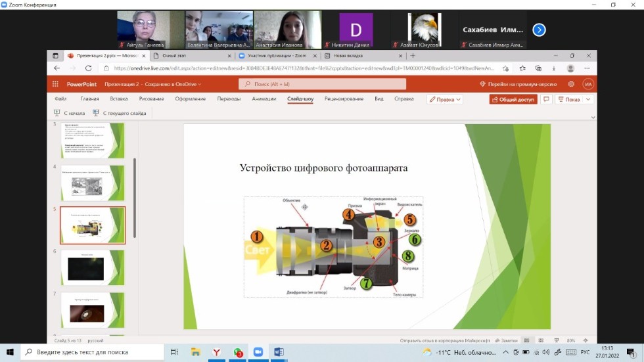
Task: Open Yandex browser from the taskbar
Action: point(216,352)
